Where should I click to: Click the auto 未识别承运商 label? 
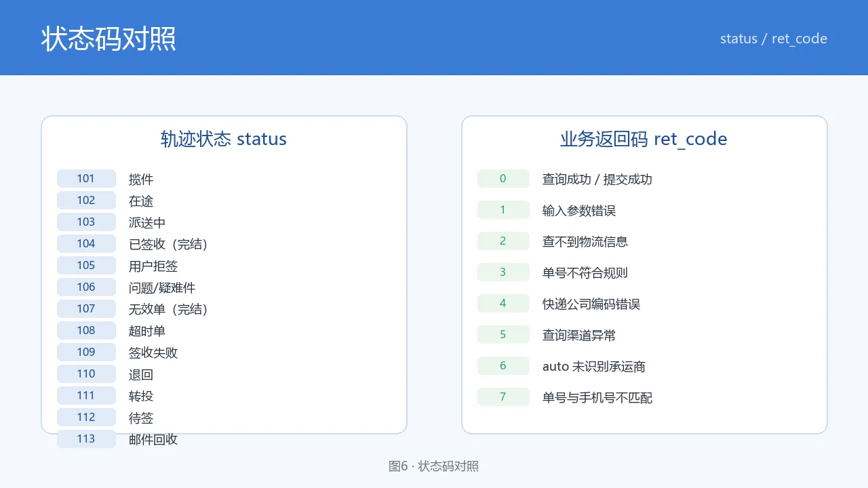594,367
